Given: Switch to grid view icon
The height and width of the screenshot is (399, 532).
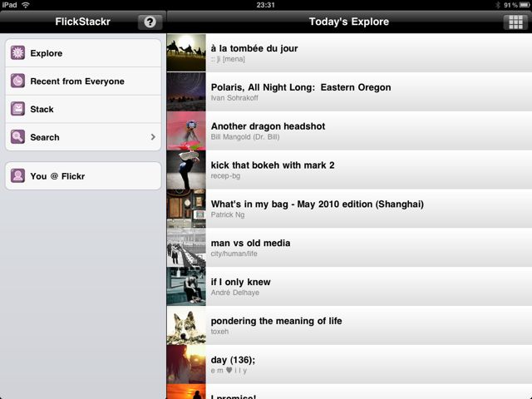Looking at the screenshot, I should click(515, 22).
